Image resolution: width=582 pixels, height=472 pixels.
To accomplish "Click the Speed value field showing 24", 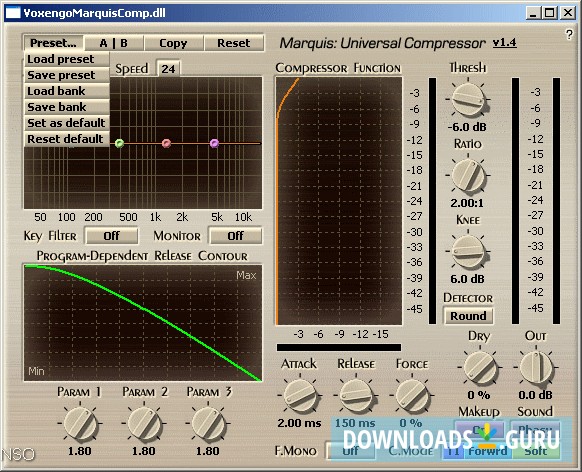I will pyautogui.click(x=168, y=69).
